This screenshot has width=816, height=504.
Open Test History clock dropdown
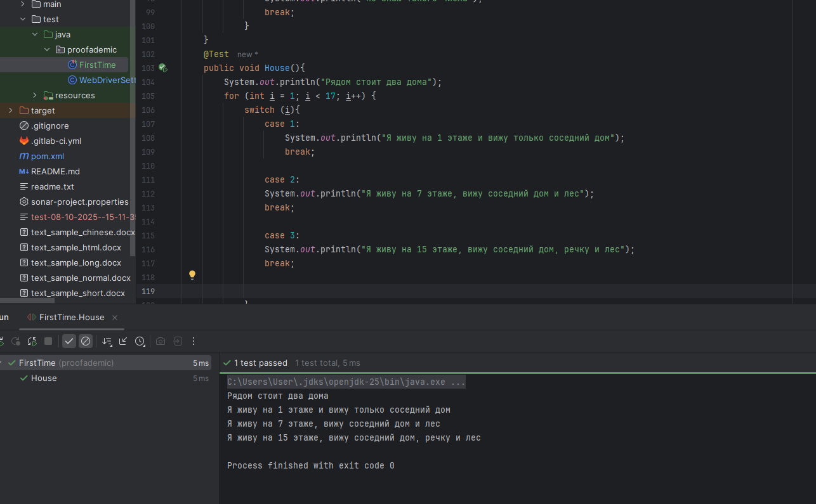click(140, 341)
